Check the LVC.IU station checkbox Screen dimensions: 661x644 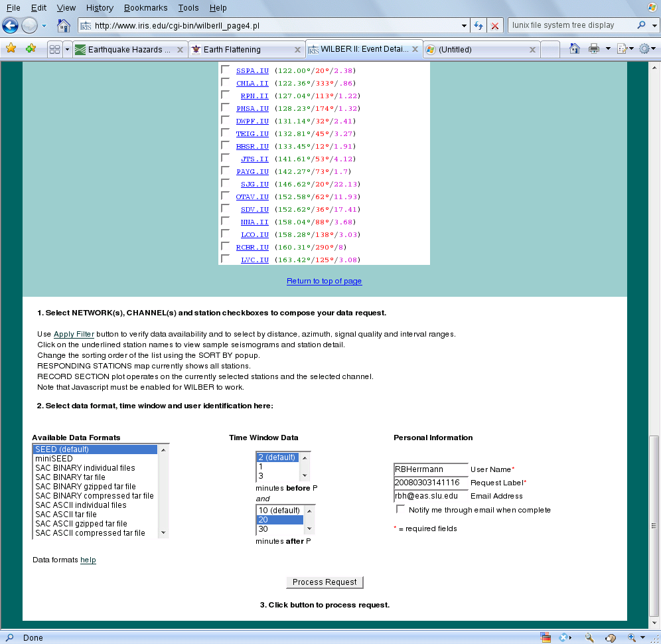(x=226, y=259)
